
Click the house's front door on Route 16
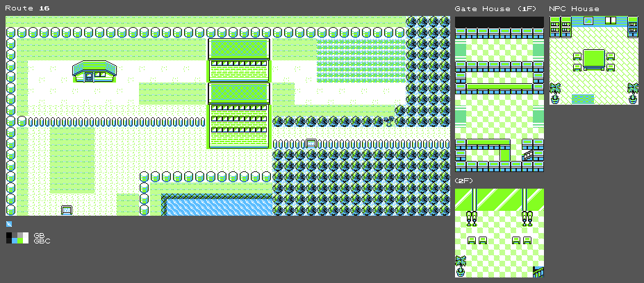click(89, 77)
